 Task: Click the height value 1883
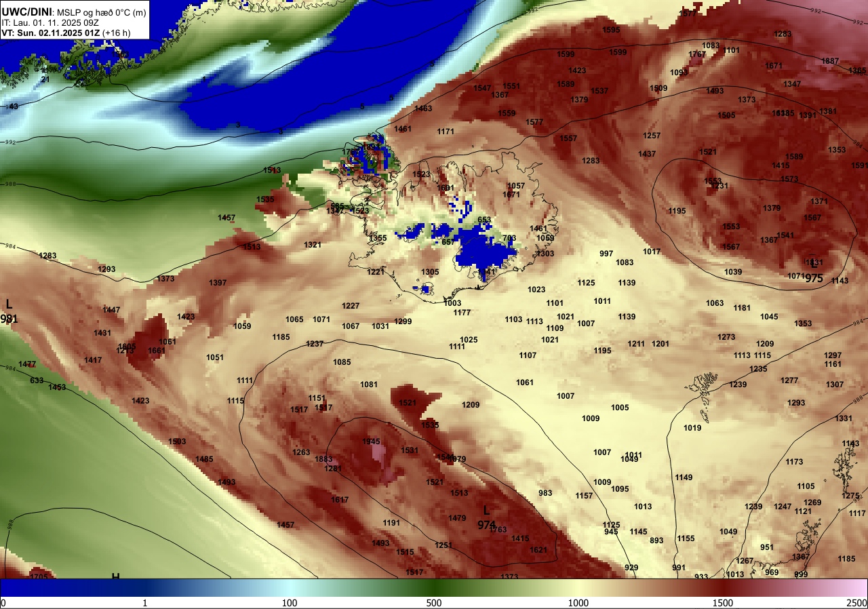click(324, 459)
